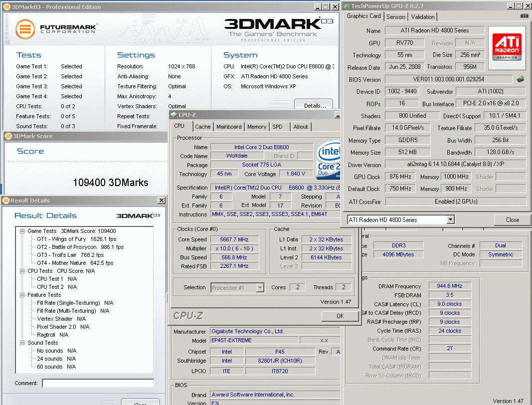Click the BIOS save chip icon in GPU-Z
532x405 pixels.
[521, 79]
